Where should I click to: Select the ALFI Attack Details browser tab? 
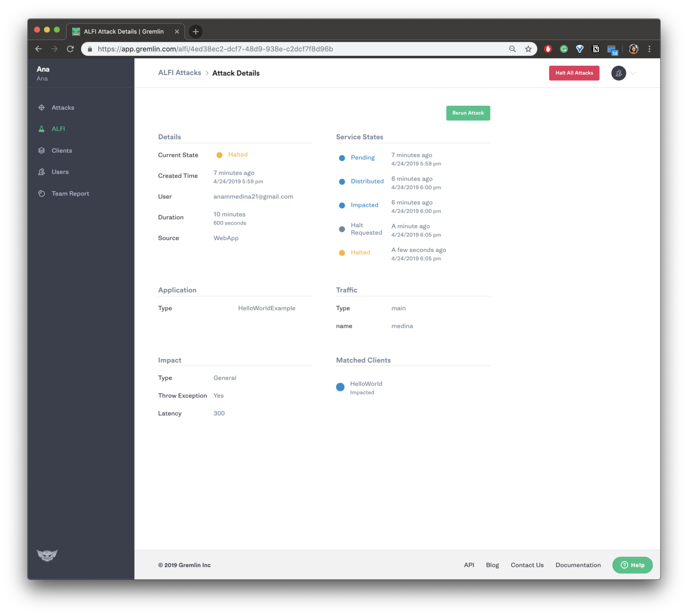click(126, 32)
